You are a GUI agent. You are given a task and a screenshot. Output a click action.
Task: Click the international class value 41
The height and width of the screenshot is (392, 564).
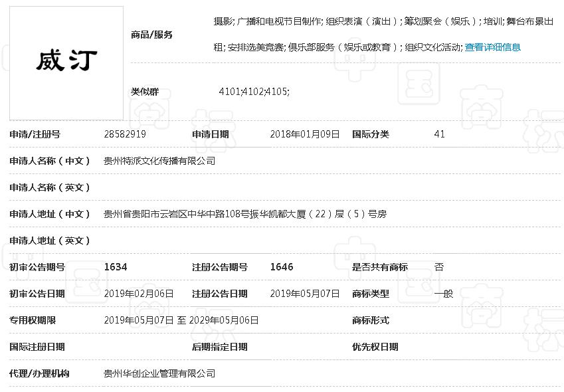(x=440, y=134)
